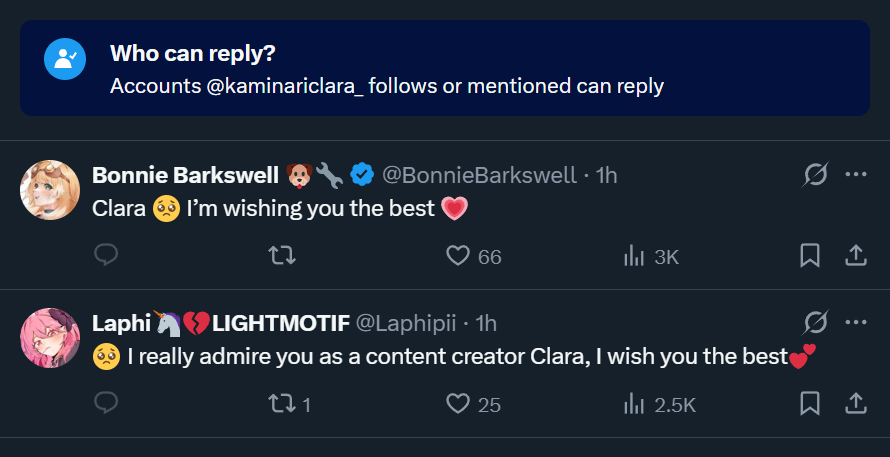
Task: Share Bonnie Barkswell's tweet
Action: (856, 256)
